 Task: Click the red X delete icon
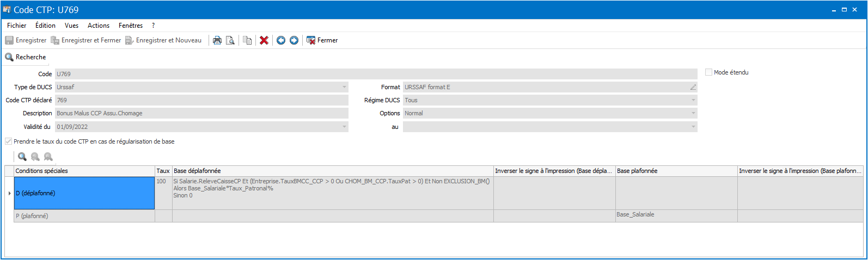tap(264, 40)
